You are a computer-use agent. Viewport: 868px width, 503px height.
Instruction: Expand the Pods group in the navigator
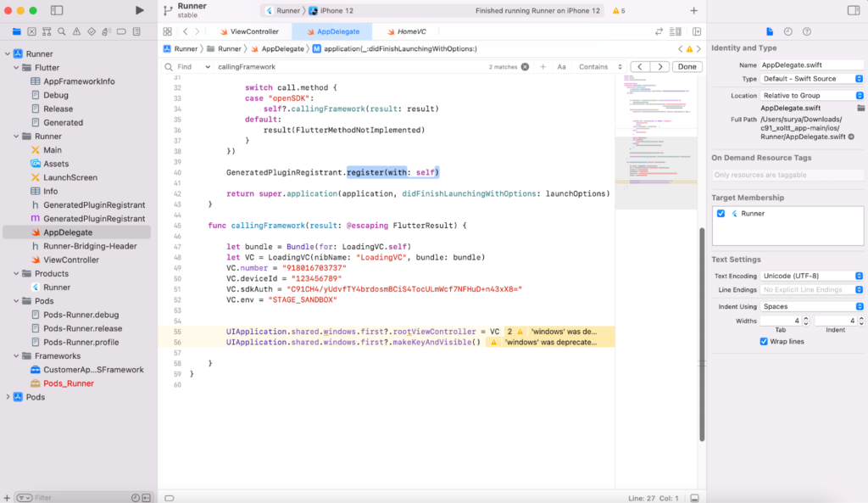point(7,396)
